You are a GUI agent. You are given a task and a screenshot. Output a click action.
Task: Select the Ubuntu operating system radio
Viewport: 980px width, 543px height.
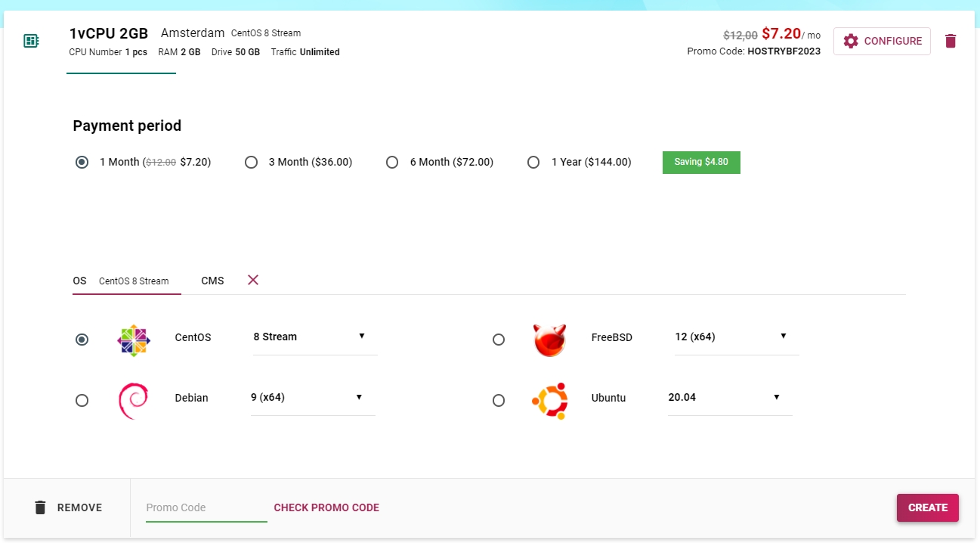pos(499,401)
